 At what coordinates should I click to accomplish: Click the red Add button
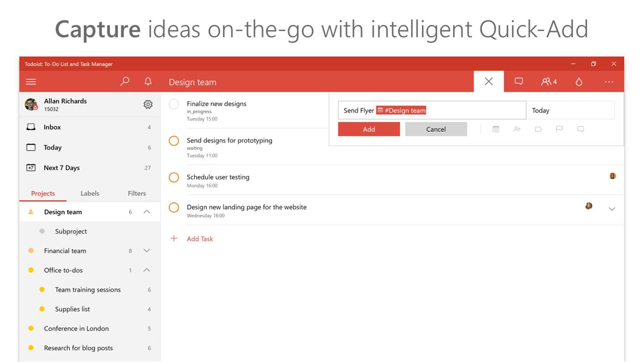tap(369, 129)
